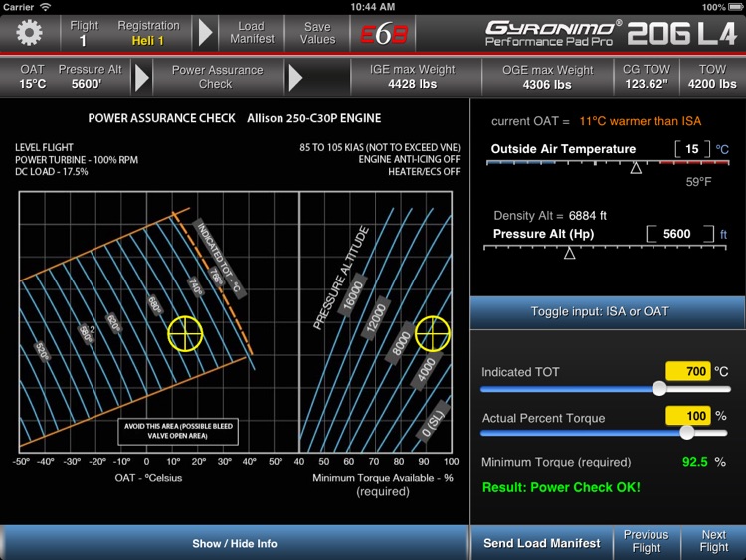Tap the Indicated TOT yellow value box
Image resolution: width=746 pixels, height=560 pixels.
(687, 371)
